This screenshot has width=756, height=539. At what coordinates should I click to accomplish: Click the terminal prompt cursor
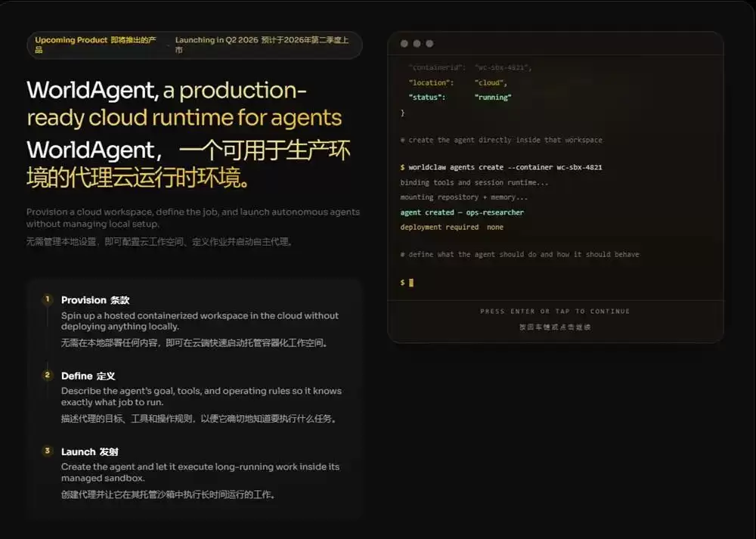tap(411, 283)
